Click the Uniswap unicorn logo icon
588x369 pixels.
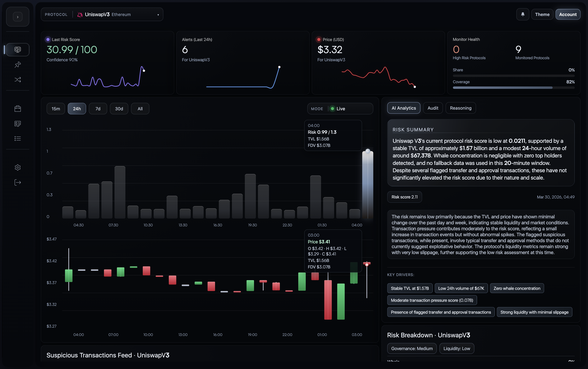click(80, 15)
